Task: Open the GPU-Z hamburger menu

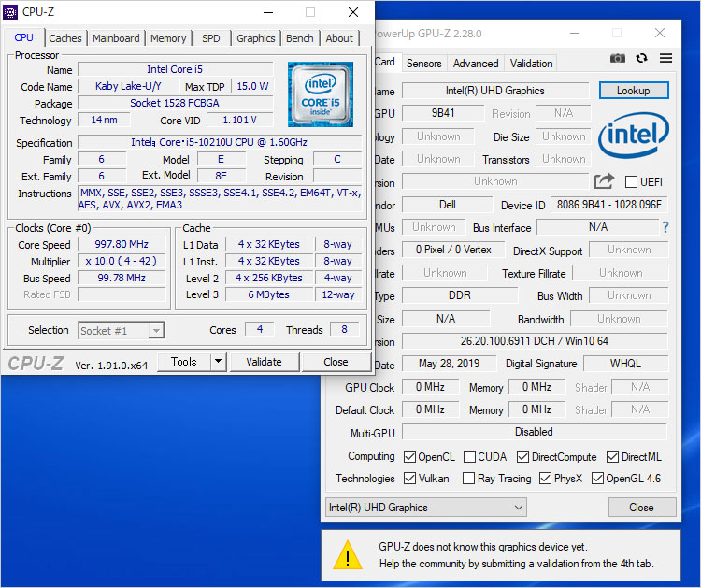Action: (x=665, y=58)
